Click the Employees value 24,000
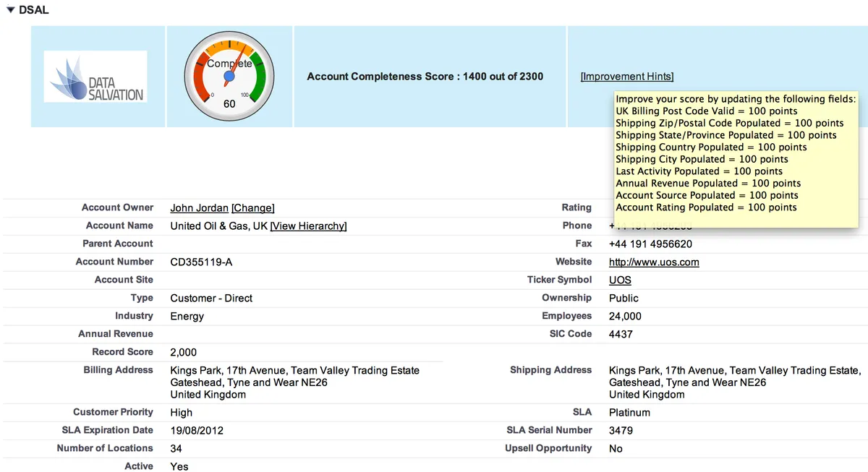The image size is (868, 472). (625, 317)
